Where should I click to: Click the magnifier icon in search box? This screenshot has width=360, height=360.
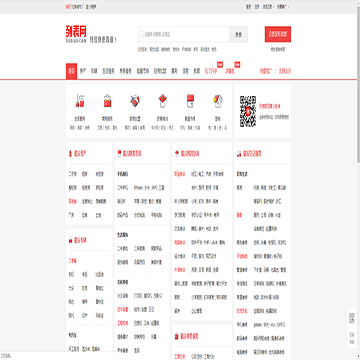[x=142, y=34]
